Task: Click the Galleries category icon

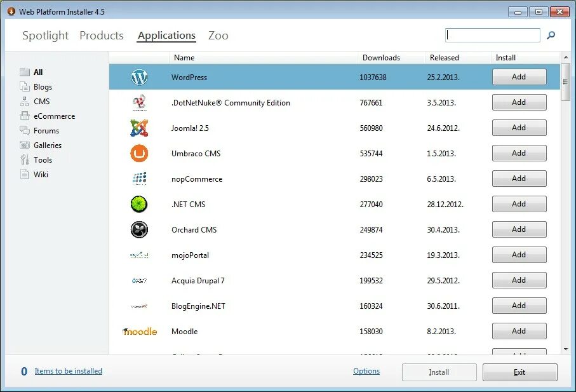Action: (25, 145)
